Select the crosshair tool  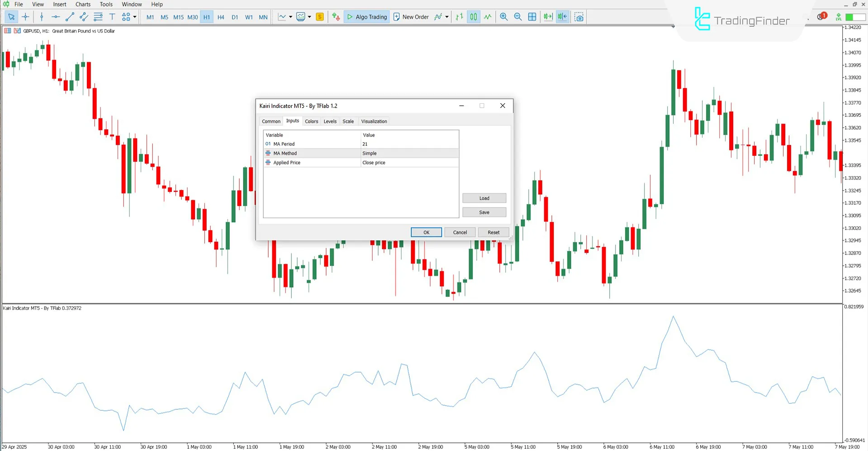pos(25,17)
